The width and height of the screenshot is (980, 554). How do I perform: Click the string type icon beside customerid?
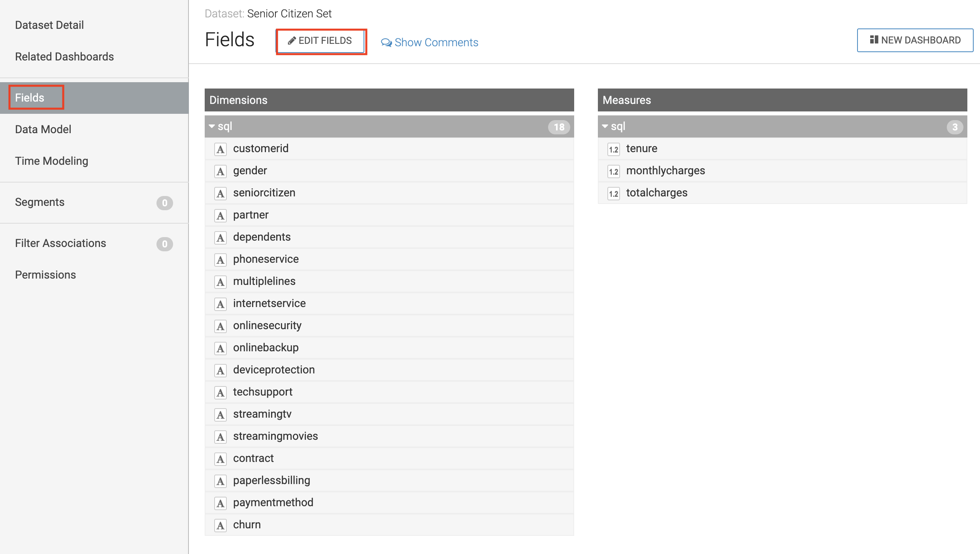(x=220, y=149)
